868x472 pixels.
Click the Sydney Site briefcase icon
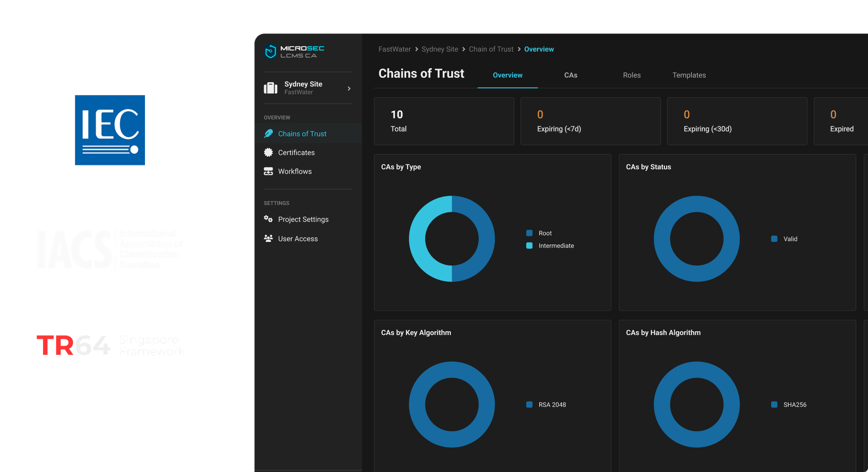pyautogui.click(x=270, y=88)
